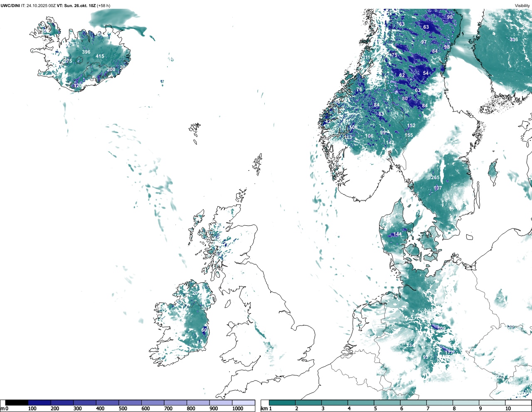The height and width of the screenshot is (412, 532).
Task: Click the '265' value in southern Sweden
Action: (x=435, y=178)
